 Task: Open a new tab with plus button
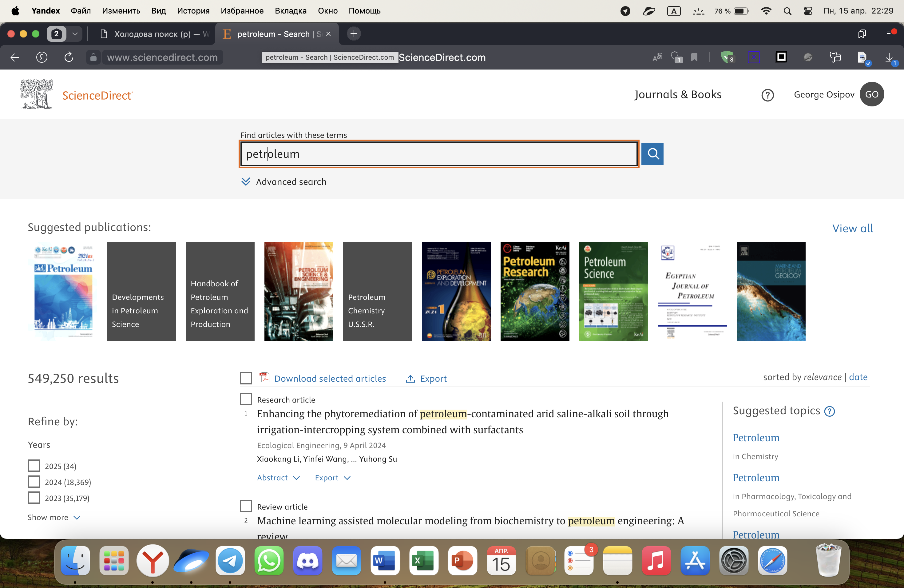pos(354,34)
